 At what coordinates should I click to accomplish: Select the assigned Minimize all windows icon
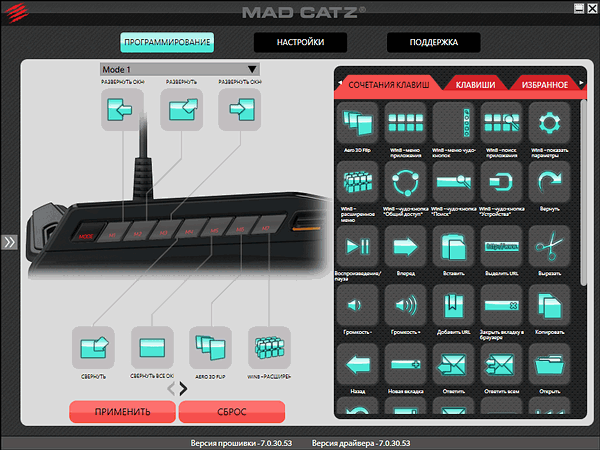coord(152,347)
